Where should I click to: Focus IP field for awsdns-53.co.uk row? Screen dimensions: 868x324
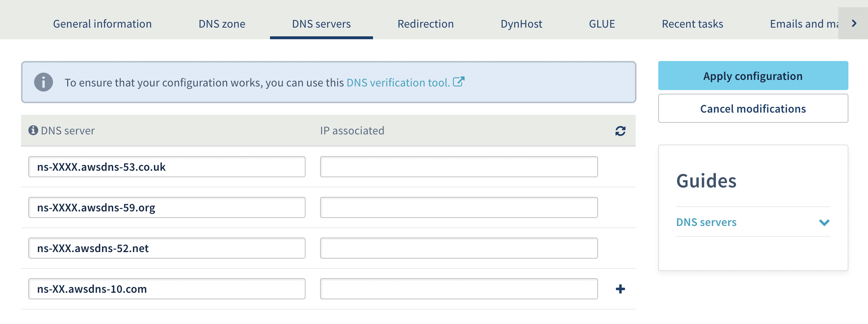click(459, 167)
